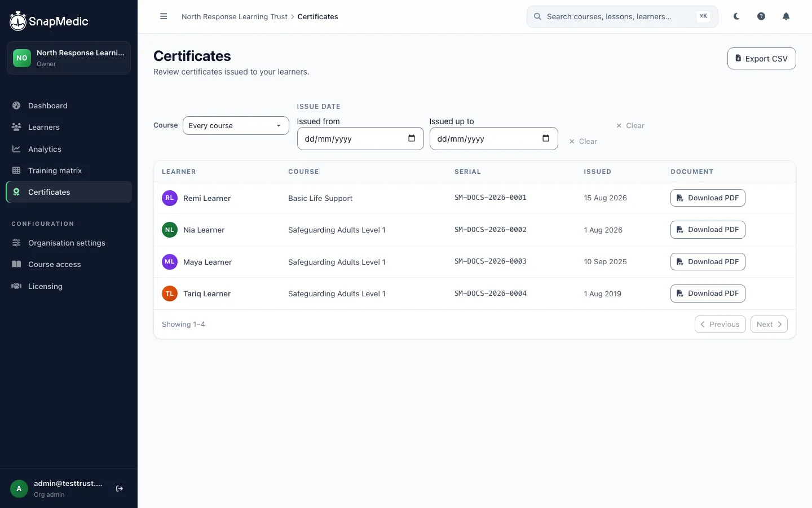
Task: Export certificates as CSV
Action: click(761, 59)
